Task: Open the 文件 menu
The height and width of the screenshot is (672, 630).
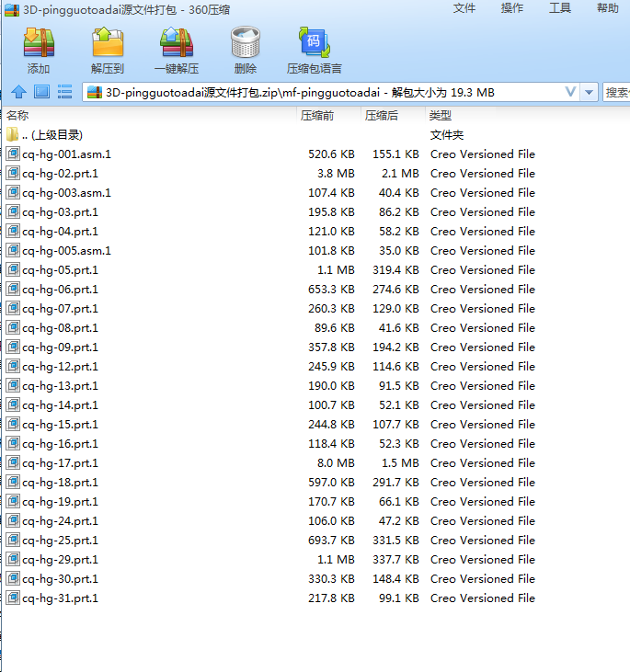Action: point(464,8)
